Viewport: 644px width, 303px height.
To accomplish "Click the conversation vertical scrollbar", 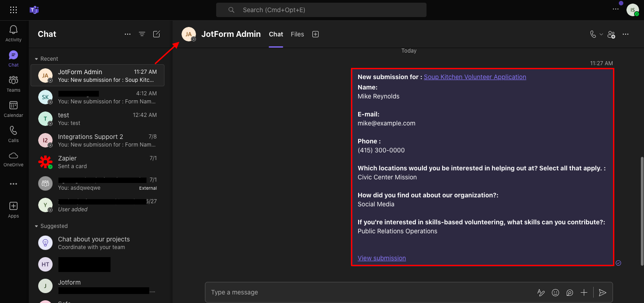I will [x=642, y=211].
